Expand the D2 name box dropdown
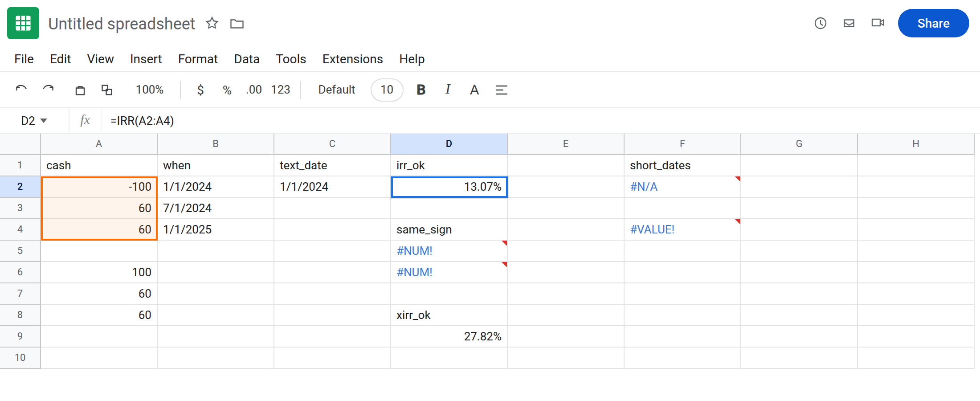The width and height of the screenshot is (980, 401). (x=44, y=121)
